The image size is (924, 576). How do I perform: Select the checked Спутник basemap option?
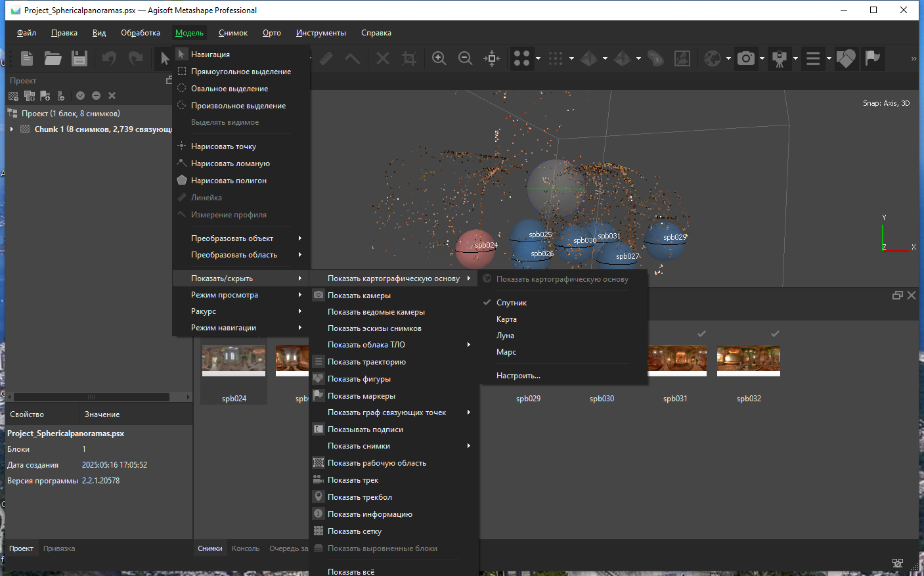[512, 303]
